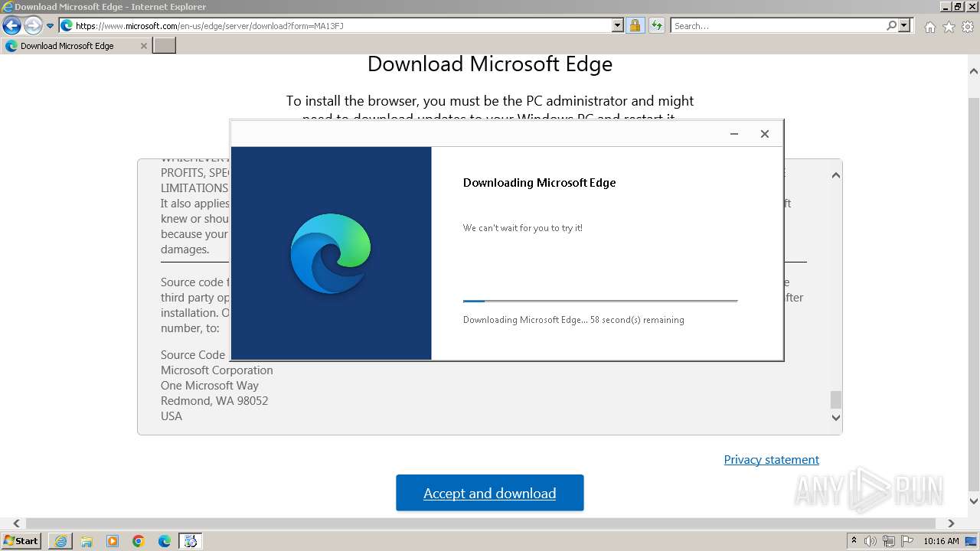
Task: Open the search provider dropdown arrow
Action: 904,26
